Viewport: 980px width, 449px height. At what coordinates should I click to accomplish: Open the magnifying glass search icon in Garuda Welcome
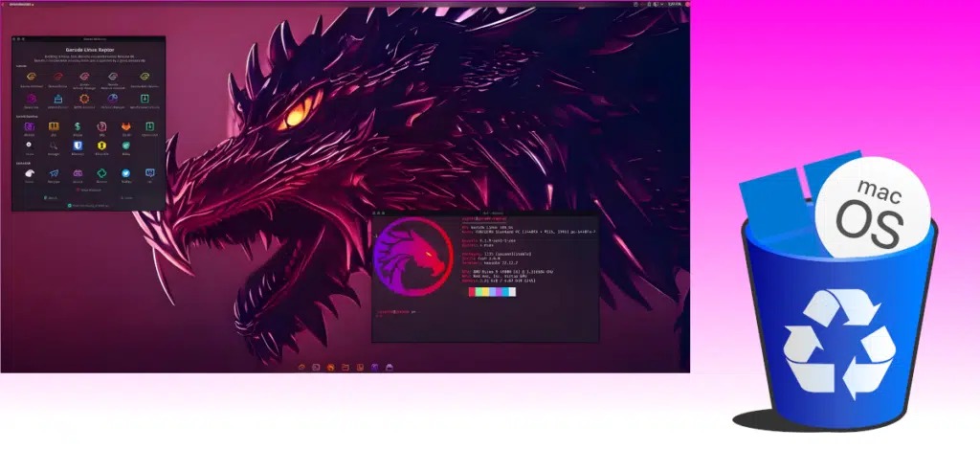coord(54,146)
